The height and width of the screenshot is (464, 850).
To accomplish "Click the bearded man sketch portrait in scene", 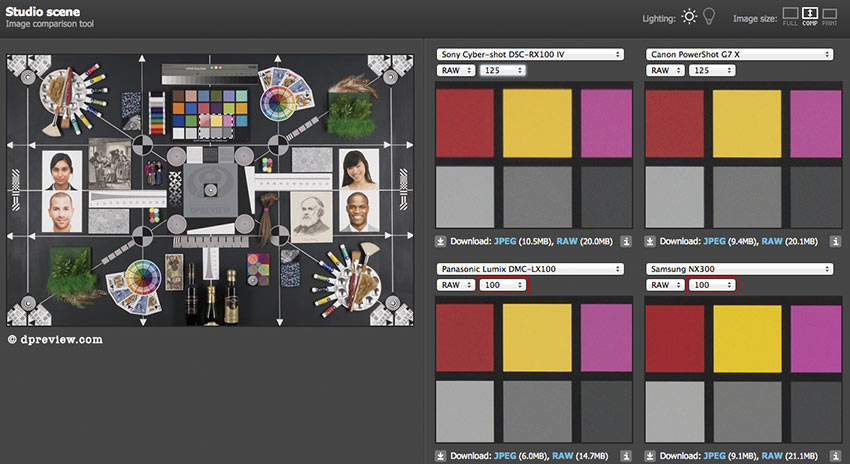I will 312,217.
